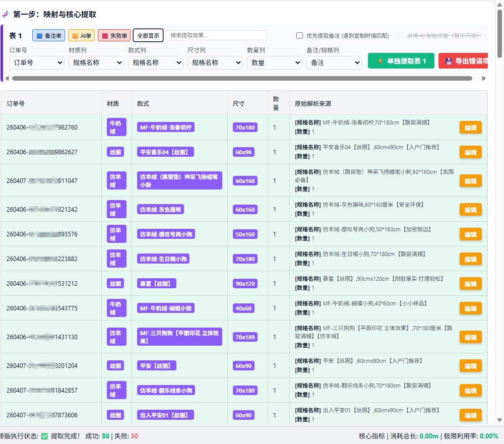The width and height of the screenshot is (504, 444).
Task: Edit the 仿羊绒-生日帽小狗 row
Action: click(x=471, y=259)
